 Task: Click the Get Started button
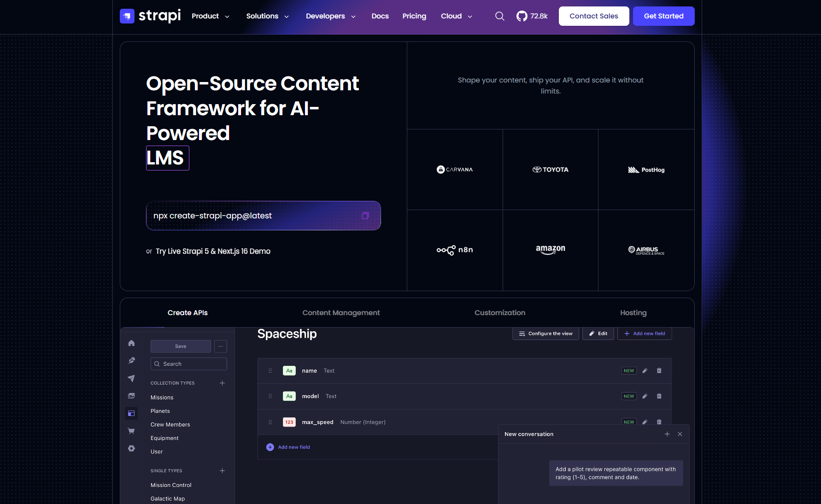tap(664, 16)
